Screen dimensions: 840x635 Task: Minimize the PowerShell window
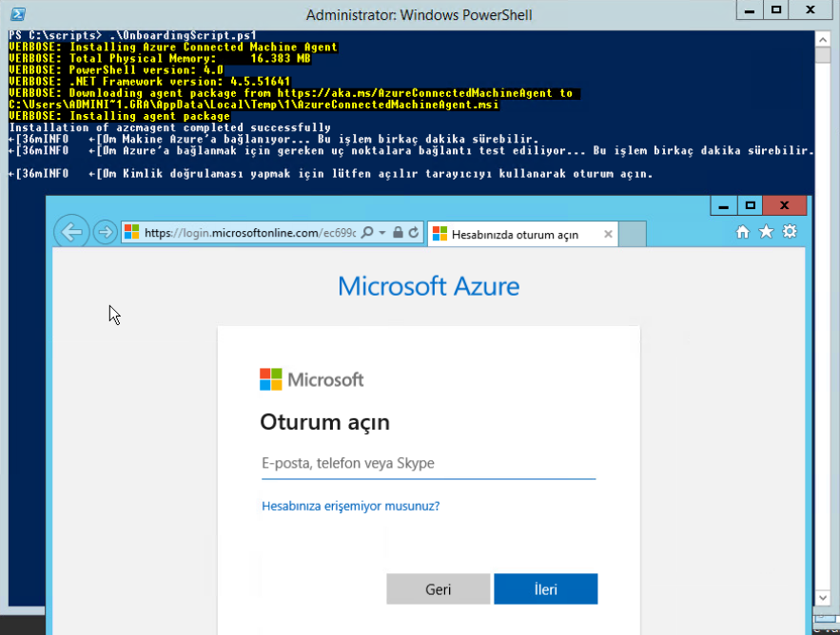point(750,10)
